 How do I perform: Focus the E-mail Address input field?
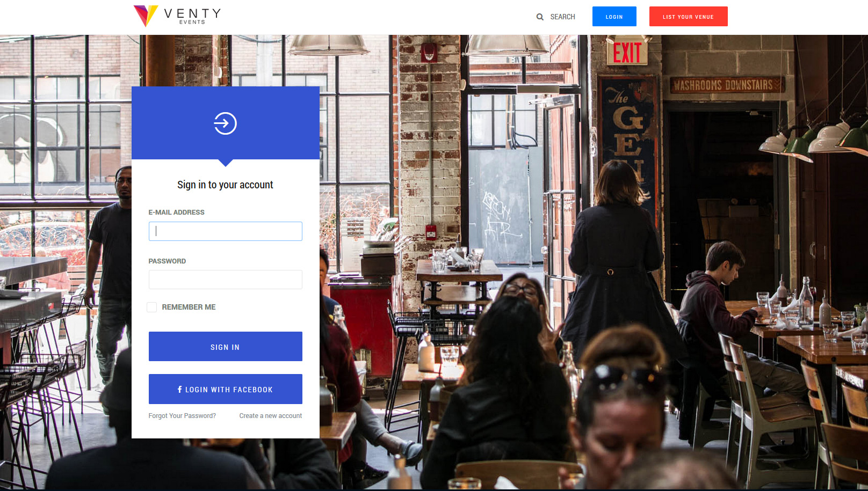[225, 231]
